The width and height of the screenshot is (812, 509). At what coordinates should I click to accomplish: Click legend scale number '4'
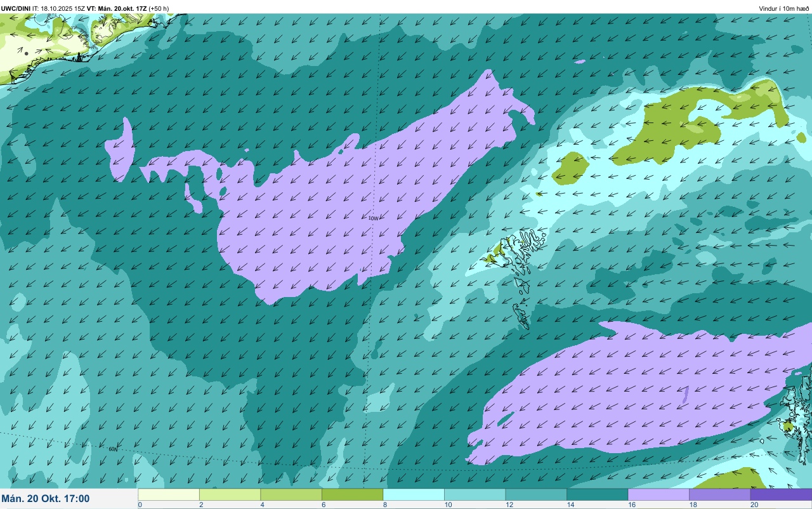tap(261, 505)
